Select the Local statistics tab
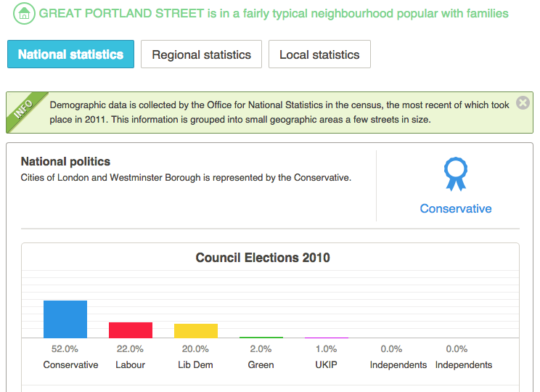Viewport: 540px width, 392px height. pyautogui.click(x=319, y=54)
